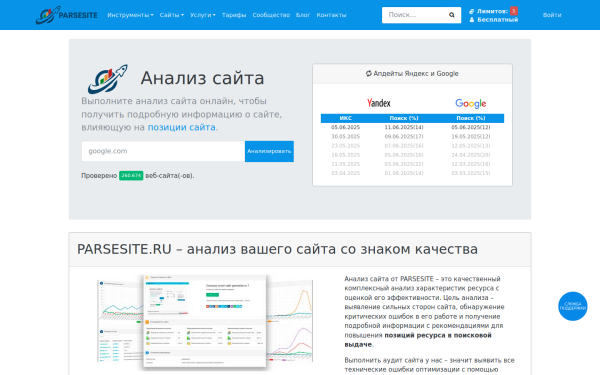Click the google.com site input field
The height and width of the screenshot is (375, 600).
point(163,151)
